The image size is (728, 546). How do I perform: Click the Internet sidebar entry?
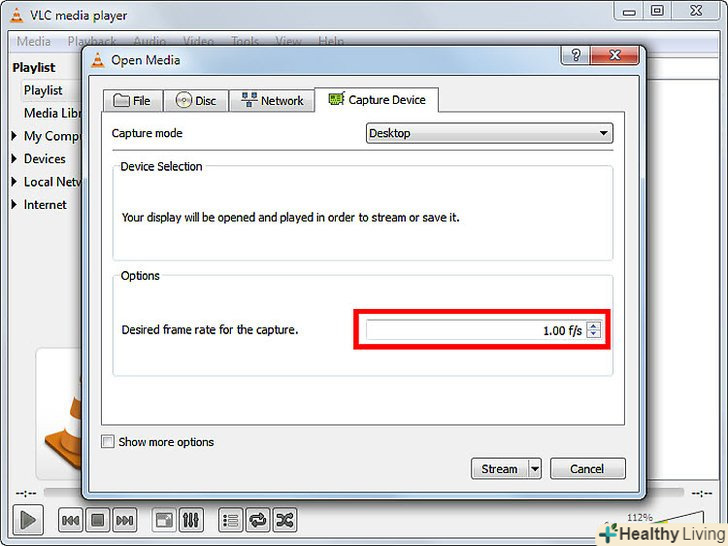click(x=45, y=205)
